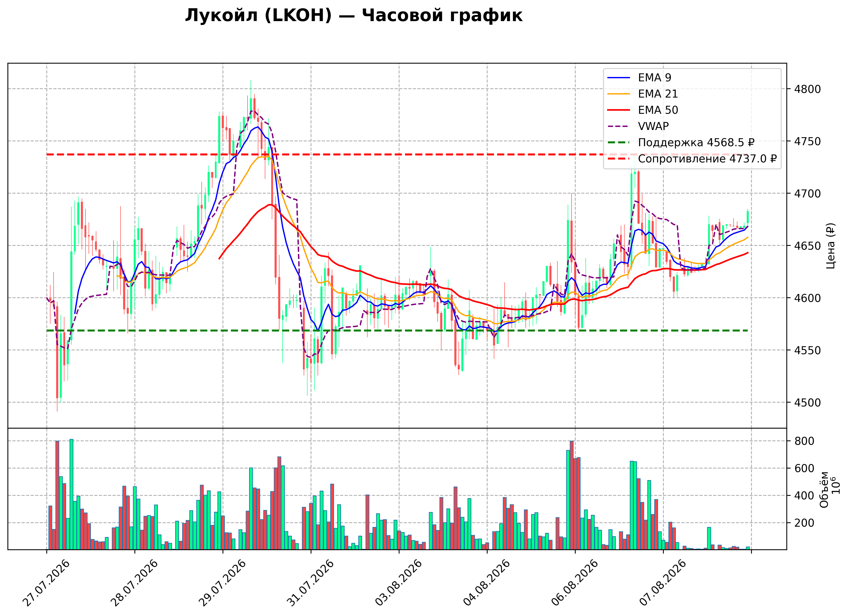This screenshot has width=850, height=616.
Task: Click the date label 07.08.2026
Action: pyautogui.click(x=662, y=583)
